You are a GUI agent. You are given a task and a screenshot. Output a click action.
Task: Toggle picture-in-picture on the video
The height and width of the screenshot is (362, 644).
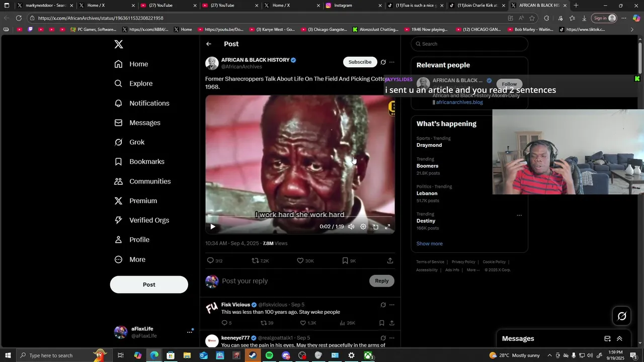tap(375, 227)
